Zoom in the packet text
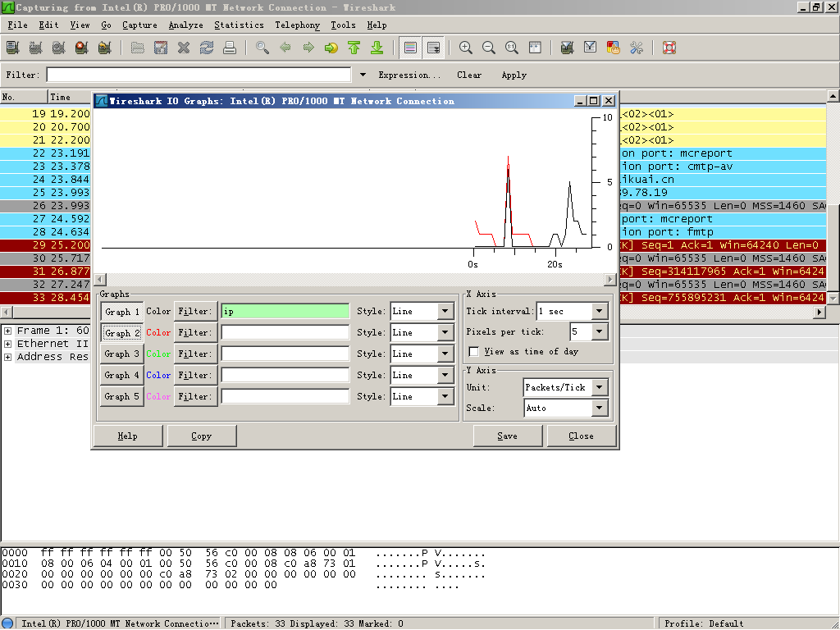The image size is (840, 630). (x=466, y=48)
